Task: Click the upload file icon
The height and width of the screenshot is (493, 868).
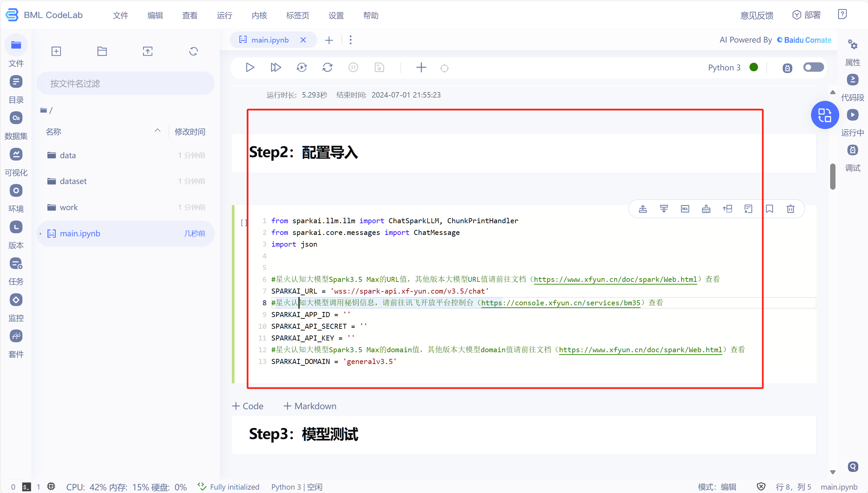Action: [147, 52]
